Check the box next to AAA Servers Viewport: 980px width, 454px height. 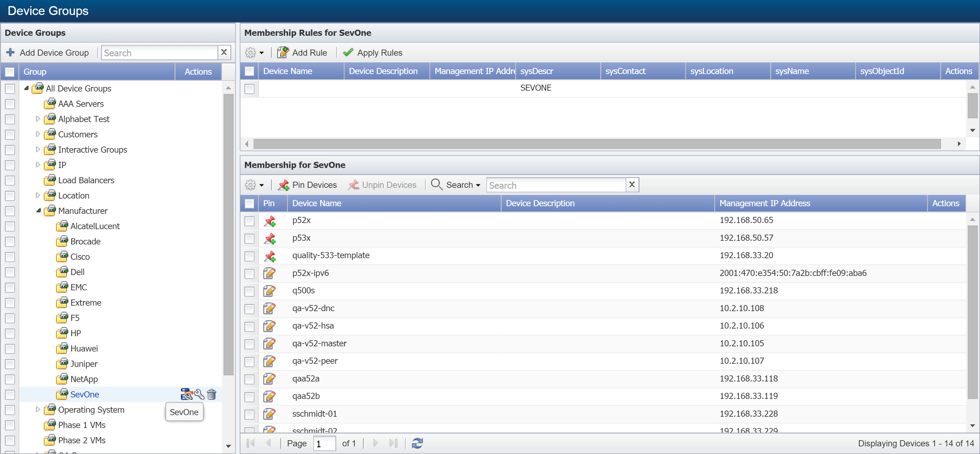point(10,104)
